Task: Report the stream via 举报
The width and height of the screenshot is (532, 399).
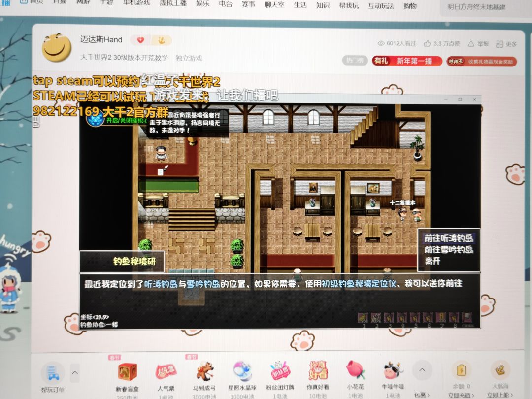Action: click(x=478, y=44)
